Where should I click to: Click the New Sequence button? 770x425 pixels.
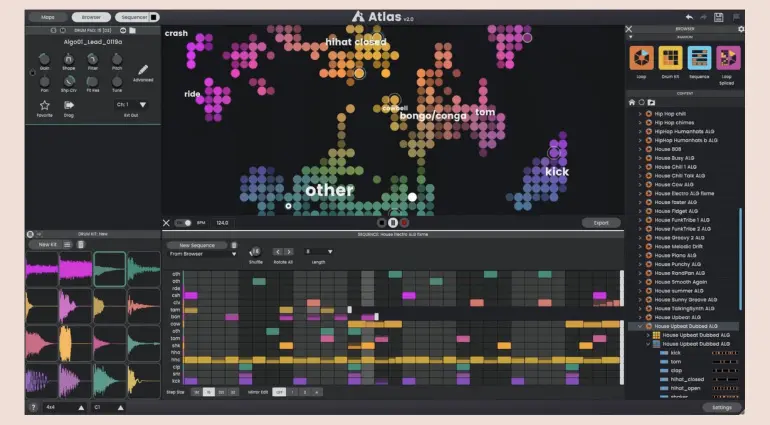pyautogui.click(x=197, y=244)
